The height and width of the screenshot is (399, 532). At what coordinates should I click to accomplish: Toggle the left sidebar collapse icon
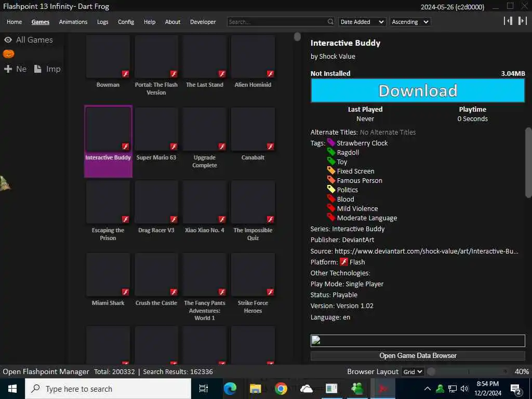[x=508, y=21]
